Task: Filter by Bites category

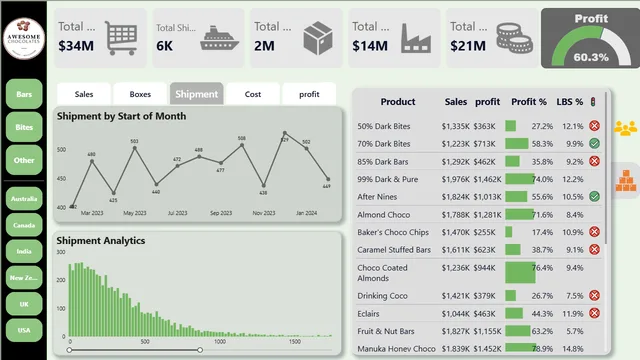Action: [x=24, y=127]
